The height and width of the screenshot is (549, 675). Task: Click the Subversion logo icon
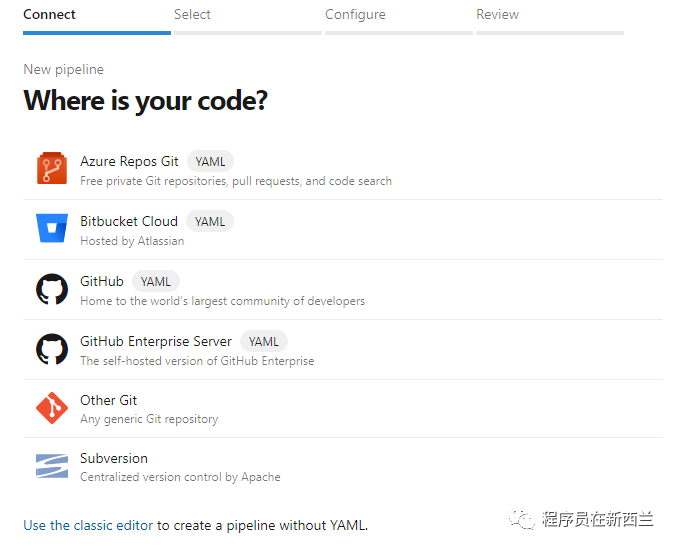pos(52,466)
